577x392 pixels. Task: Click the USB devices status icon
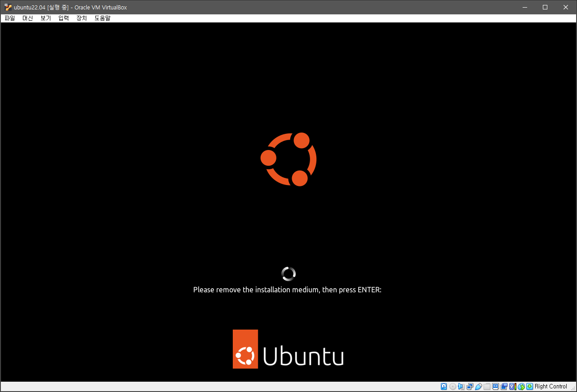(x=479, y=386)
